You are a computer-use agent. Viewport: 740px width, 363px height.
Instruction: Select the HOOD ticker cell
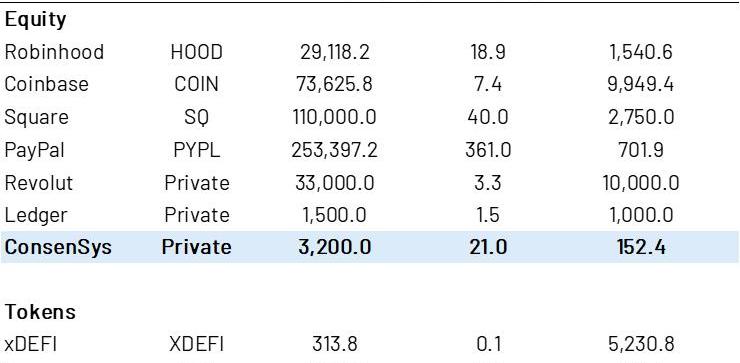[196, 52]
